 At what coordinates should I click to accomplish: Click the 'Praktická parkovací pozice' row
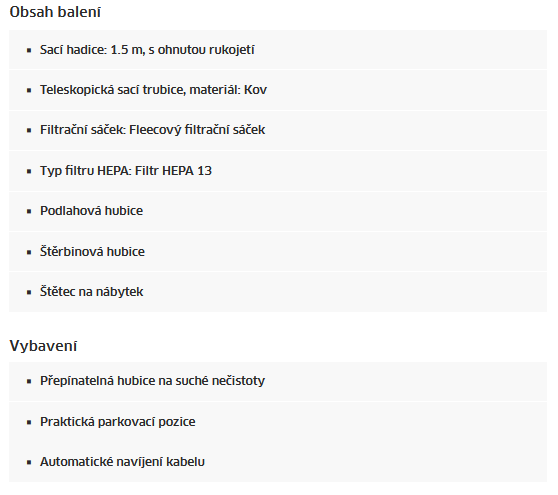tap(278, 422)
